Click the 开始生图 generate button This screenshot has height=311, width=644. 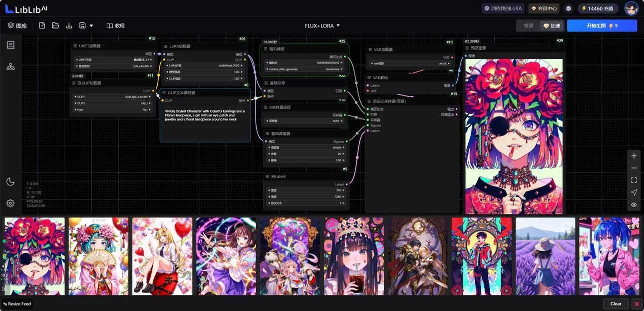tap(602, 25)
